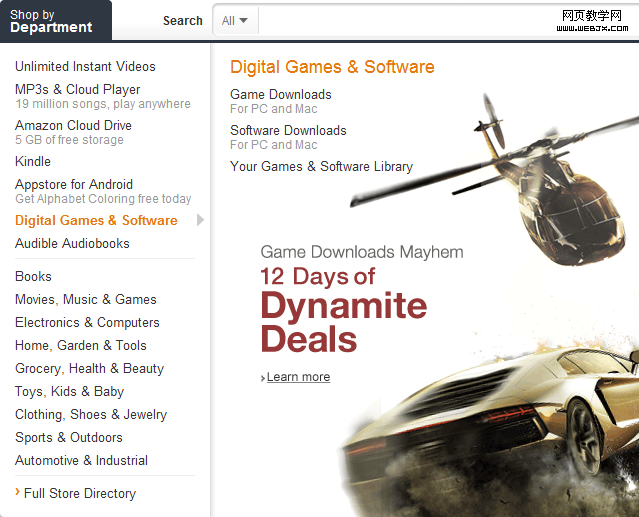Open Unlimited Instant Videos
This screenshot has width=639, height=517.
click(85, 66)
